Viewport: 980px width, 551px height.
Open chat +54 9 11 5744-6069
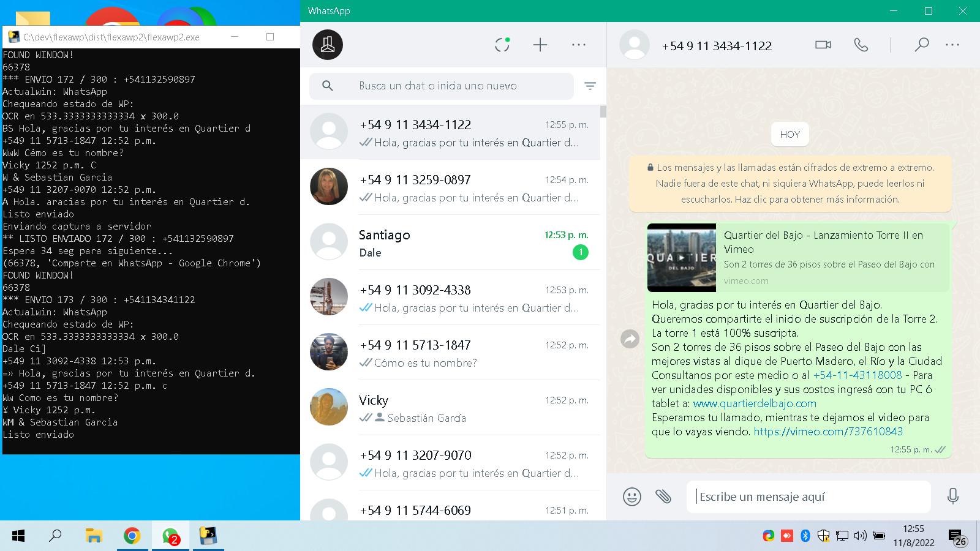pyautogui.click(x=450, y=507)
